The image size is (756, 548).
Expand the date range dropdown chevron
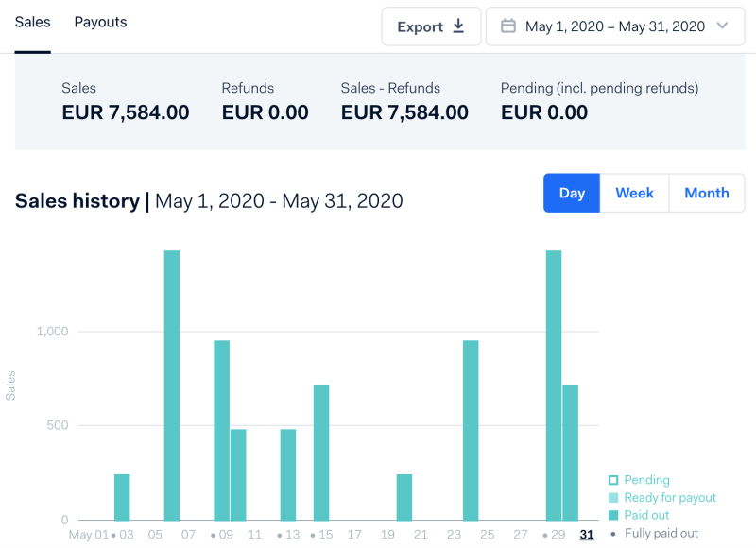pyautogui.click(x=723, y=26)
